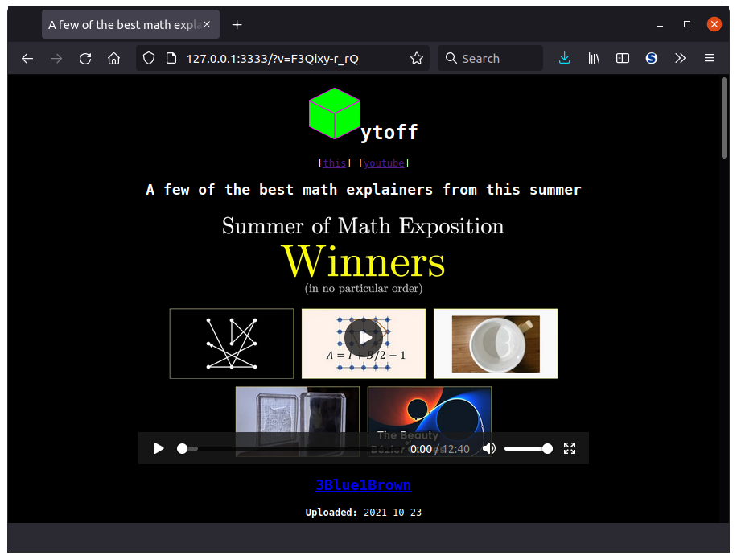Maximize the browser window
This screenshot has width=737, height=560.
[687, 24]
